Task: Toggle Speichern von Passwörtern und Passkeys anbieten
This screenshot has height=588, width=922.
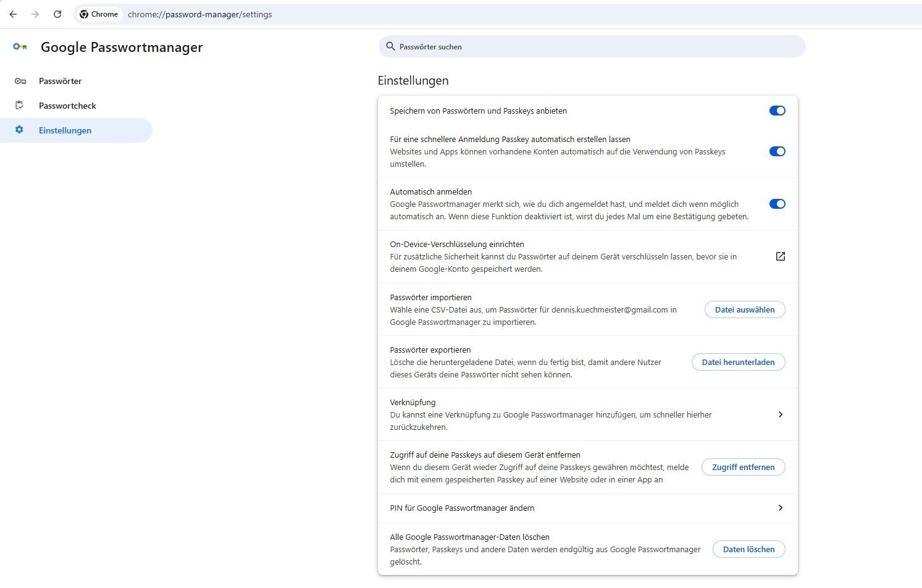Action: (x=777, y=111)
